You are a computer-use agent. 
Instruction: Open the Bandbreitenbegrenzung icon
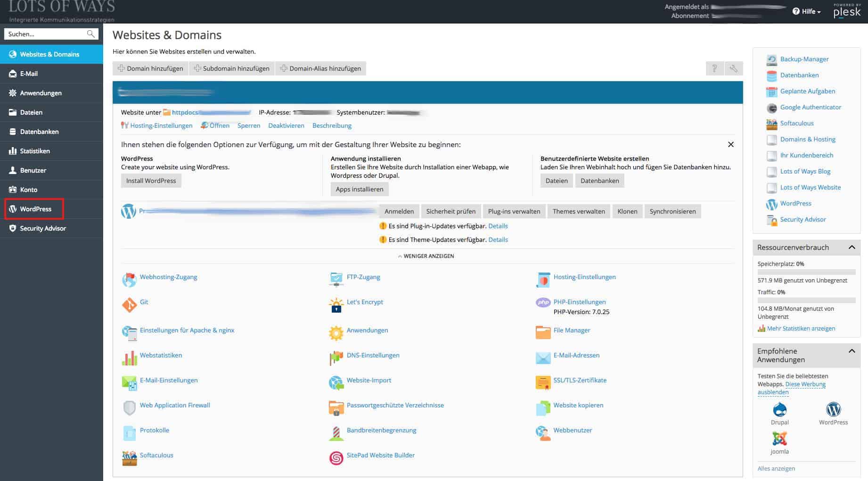(x=336, y=433)
